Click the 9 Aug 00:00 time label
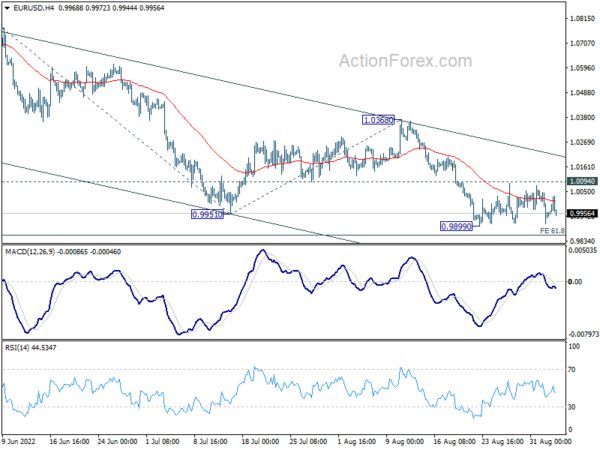Image resolution: width=600 pixels, height=450 pixels. point(404,442)
